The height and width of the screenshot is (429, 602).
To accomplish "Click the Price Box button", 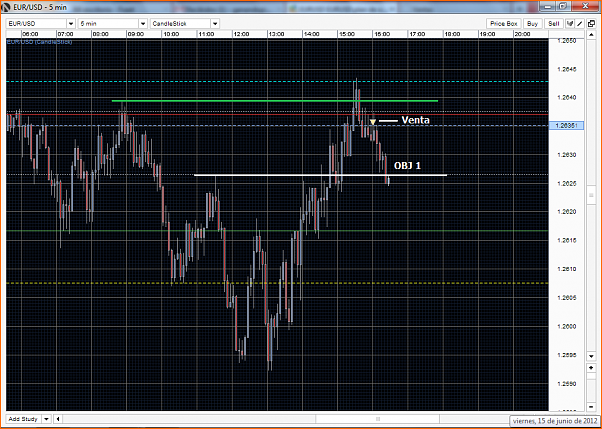I will coord(504,23).
